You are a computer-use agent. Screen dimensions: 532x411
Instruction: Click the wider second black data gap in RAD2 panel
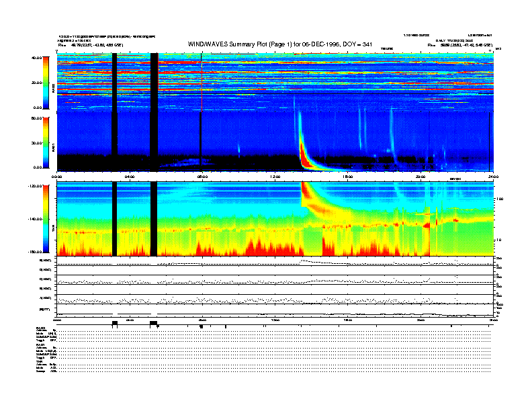coord(154,83)
